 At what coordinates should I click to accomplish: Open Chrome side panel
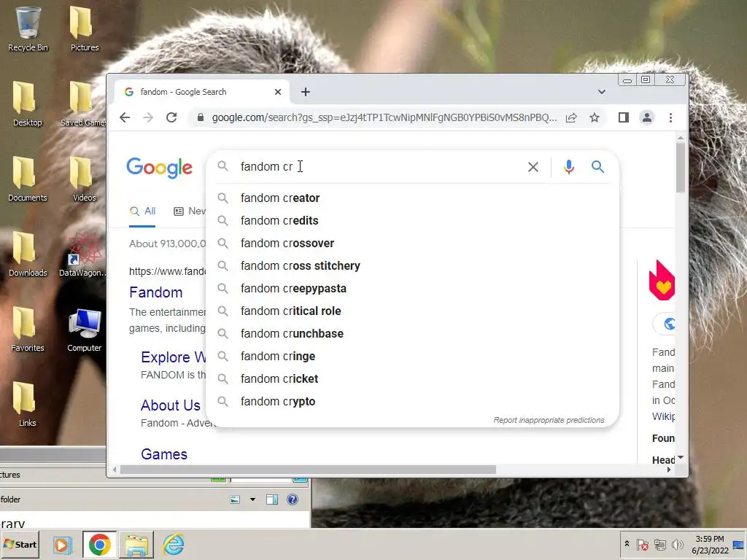[623, 117]
